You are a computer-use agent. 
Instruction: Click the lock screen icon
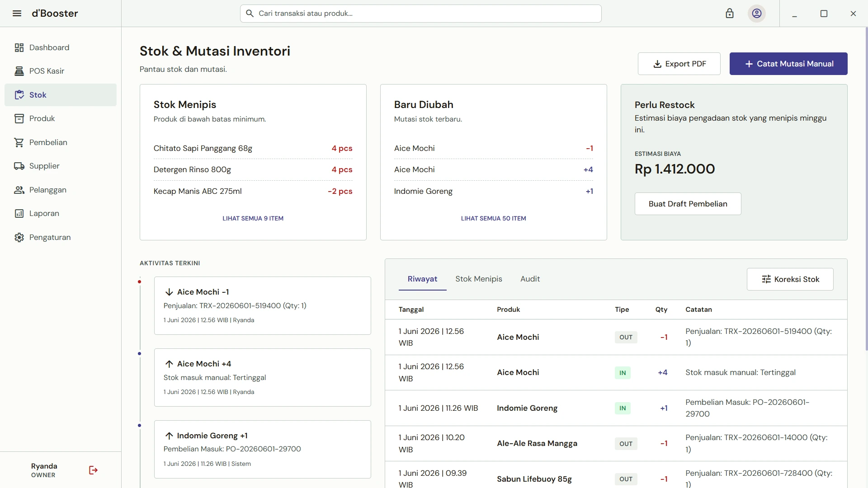(x=730, y=14)
